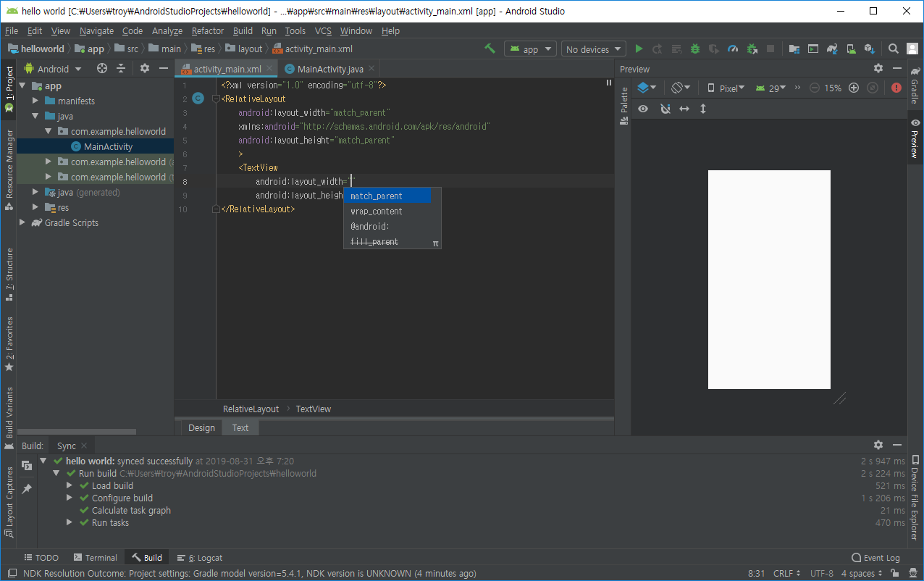This screenshot has width=924, height=581.
Task: Run the app with green play button
Action: 639,49
